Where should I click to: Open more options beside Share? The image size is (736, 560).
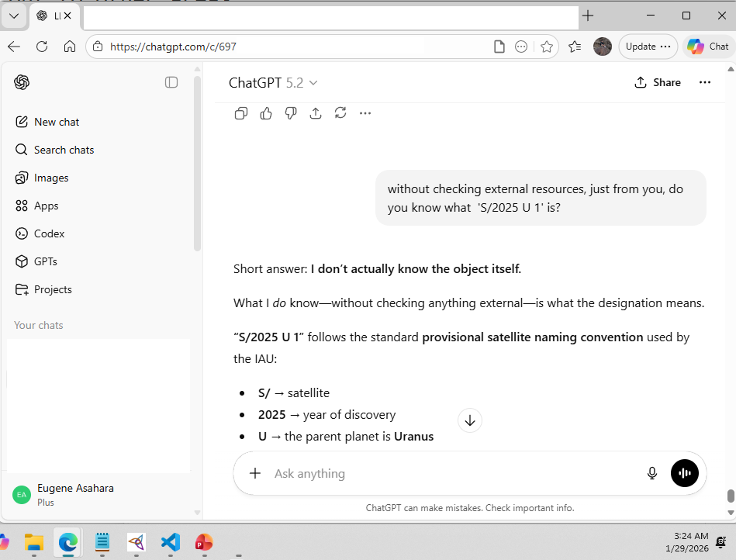[705, 82]
